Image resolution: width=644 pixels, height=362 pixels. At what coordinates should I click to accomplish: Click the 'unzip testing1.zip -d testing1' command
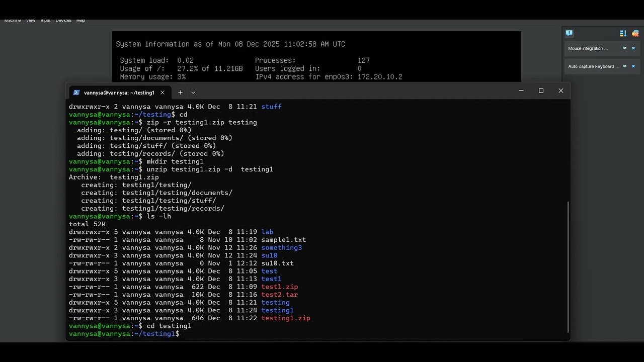(x=209, y=169)
